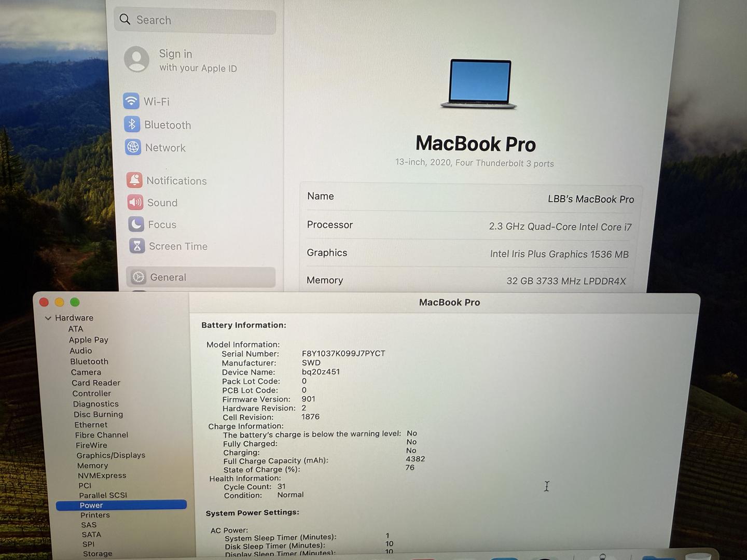Open the Network globe icon
Viewport: 747px width, 560px height.
click(133, 147)
